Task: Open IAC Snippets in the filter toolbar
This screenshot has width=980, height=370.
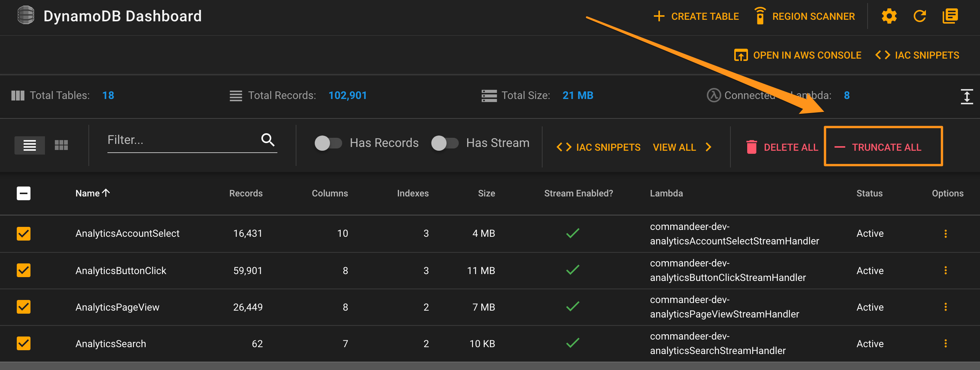Action: [x=598, y=147]
